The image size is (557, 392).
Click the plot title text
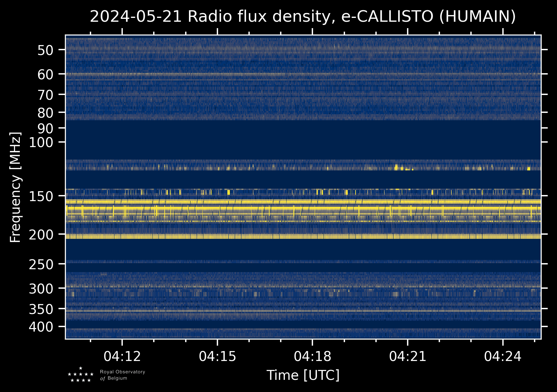[302, 17]
